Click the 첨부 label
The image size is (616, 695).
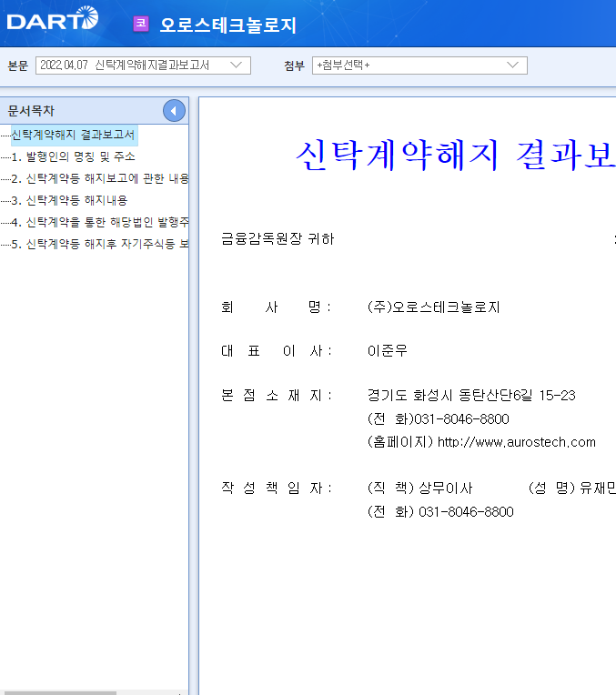point(295,65)
